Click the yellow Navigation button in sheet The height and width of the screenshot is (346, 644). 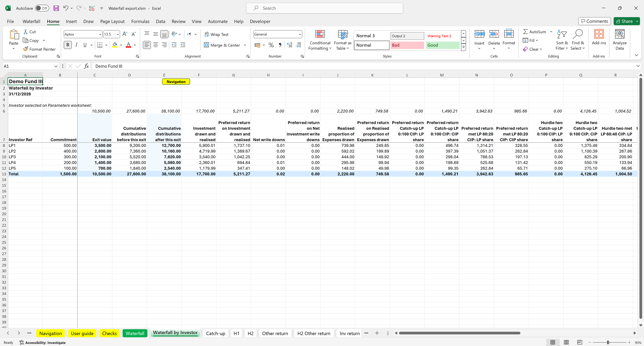[176, 82]
